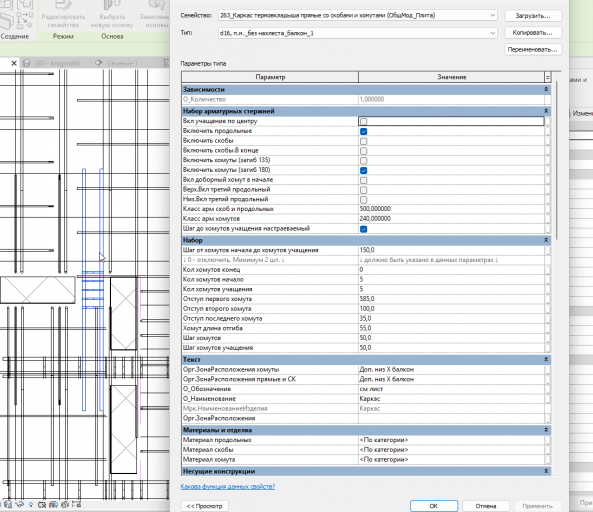Click value 585,0 for Отступ первого хомута
This screenshot has height=512, width=593.
pos(451,299)
